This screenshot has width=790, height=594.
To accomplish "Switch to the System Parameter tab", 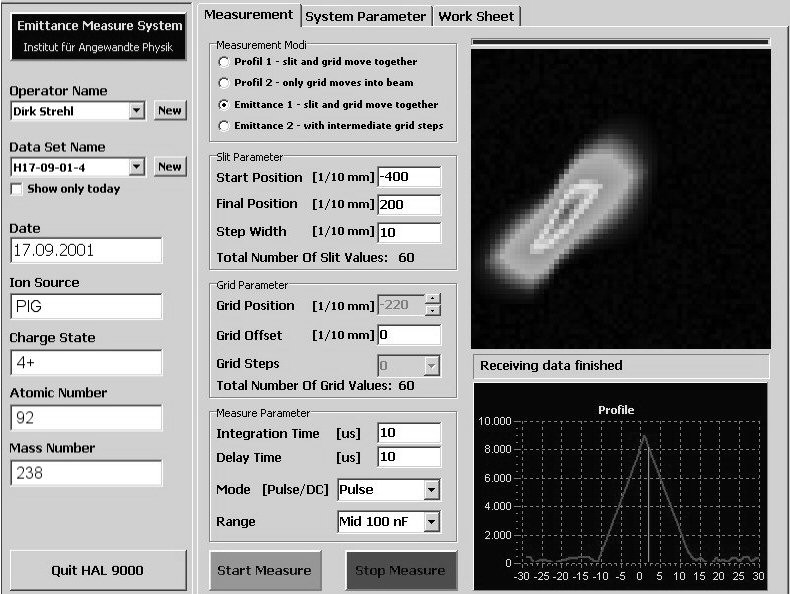I will (366, 16).
